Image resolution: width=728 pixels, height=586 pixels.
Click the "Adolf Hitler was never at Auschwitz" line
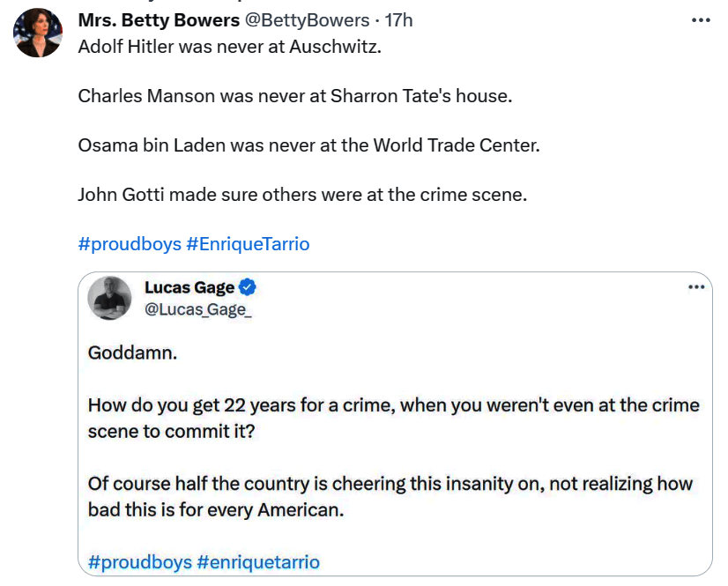click(x=230, y=47)
